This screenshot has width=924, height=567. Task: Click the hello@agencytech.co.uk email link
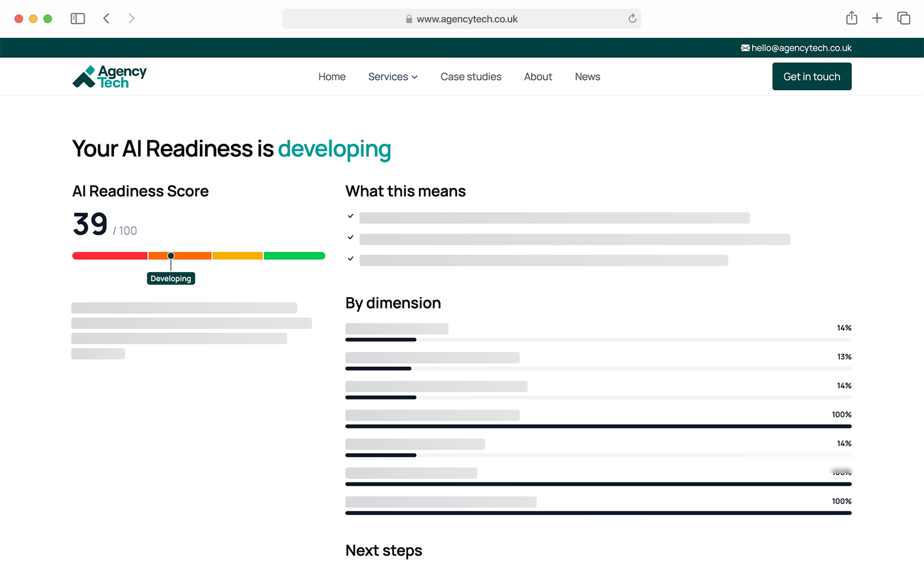point(801,48)
